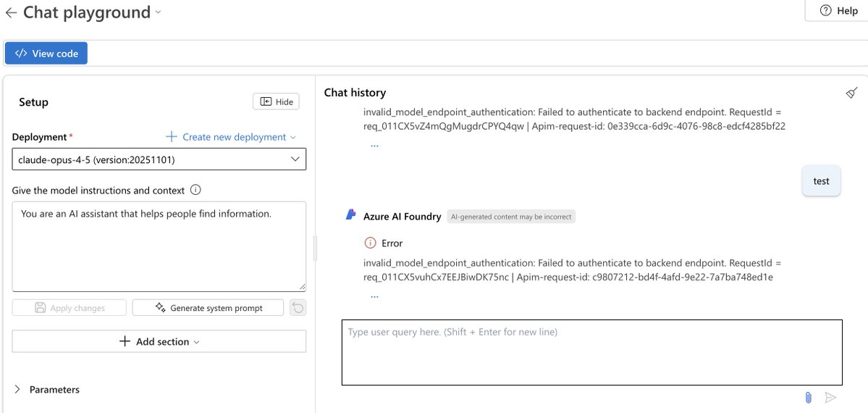Viewport: 868px width, 413px height.
Task: Click the send message arrow icon
Action: pos(830,398)
